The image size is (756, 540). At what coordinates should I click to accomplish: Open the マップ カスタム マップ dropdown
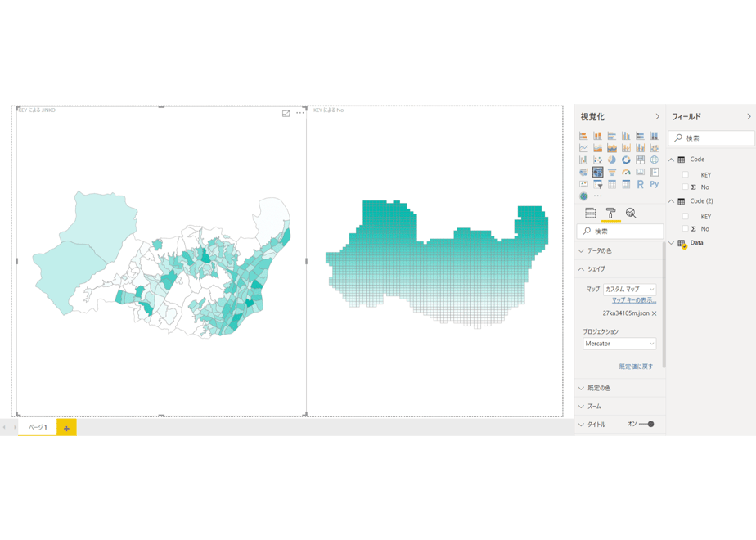(630, 290)
